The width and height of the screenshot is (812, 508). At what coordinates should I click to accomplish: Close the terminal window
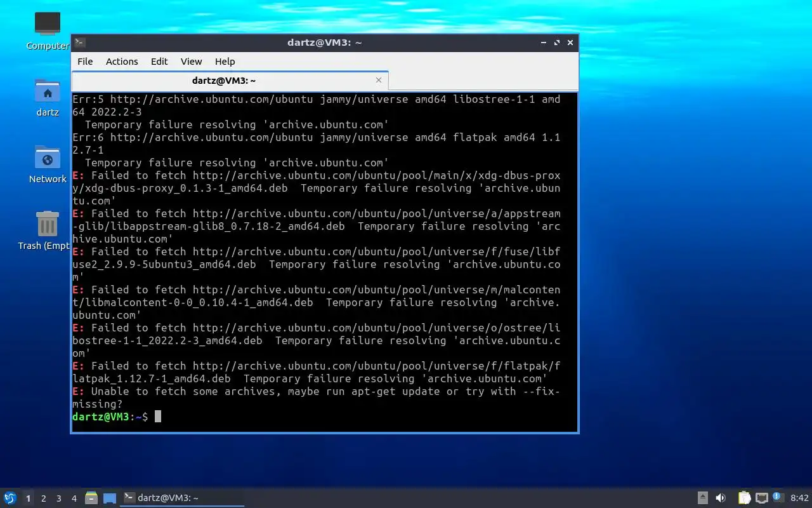570,43
